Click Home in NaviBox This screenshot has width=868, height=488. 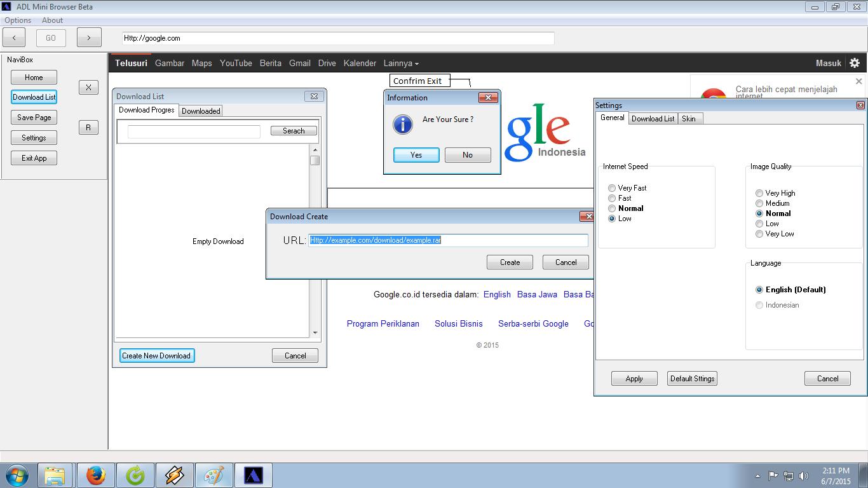(34, 78)
